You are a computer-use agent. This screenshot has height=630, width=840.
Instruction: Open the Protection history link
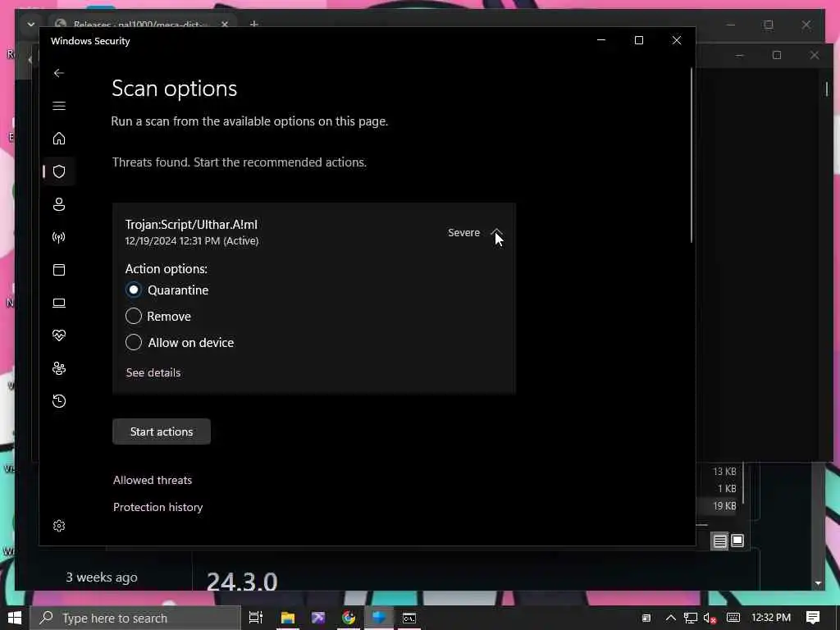click(x=158, y=507)
